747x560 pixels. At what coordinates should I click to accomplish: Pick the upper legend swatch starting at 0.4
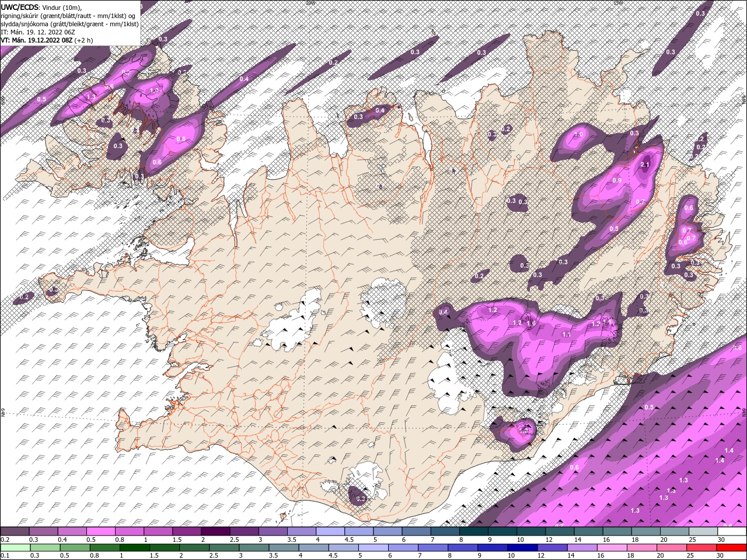tap(72, 531)
